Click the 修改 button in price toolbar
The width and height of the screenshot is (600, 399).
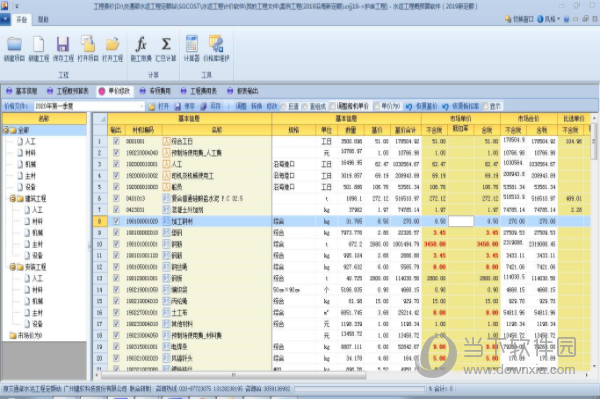pyautogui.click(x=271, y=106)
